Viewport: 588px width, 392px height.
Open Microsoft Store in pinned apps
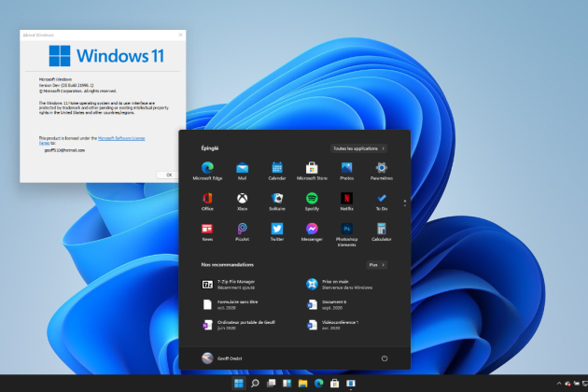pos(312,171)
